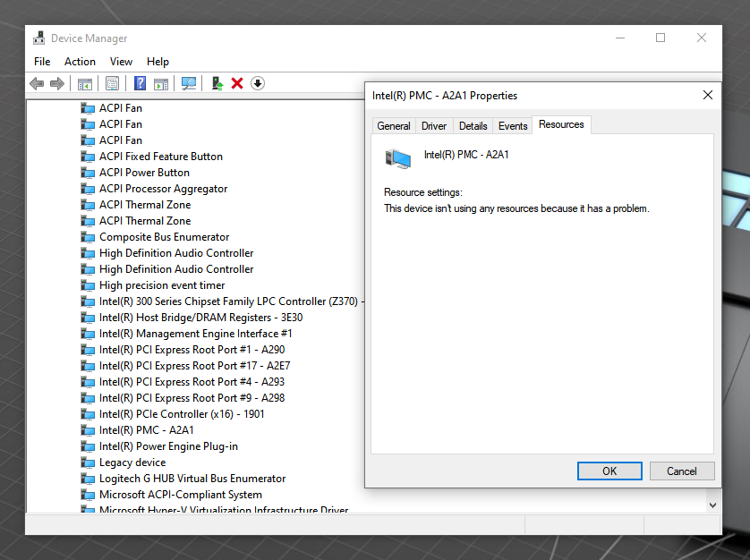Viewport: 750px width, 560px height.
Task: Open the View menu
Action: (121, 62)
